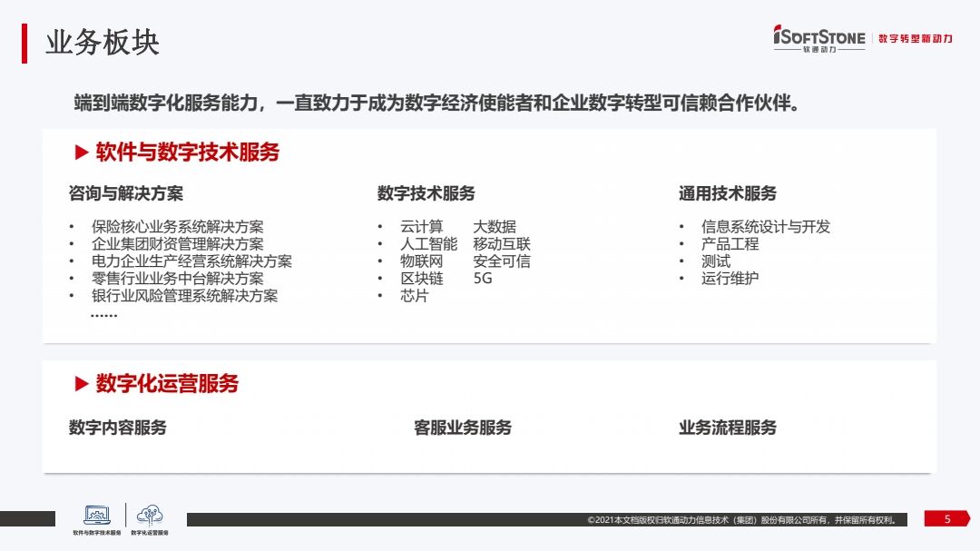The width and height of the screenshot is (980, 551).
Task: Select 保险核心业务系统解决方案 bullet item
Action: pyautogui.click(x=177, y=227)
